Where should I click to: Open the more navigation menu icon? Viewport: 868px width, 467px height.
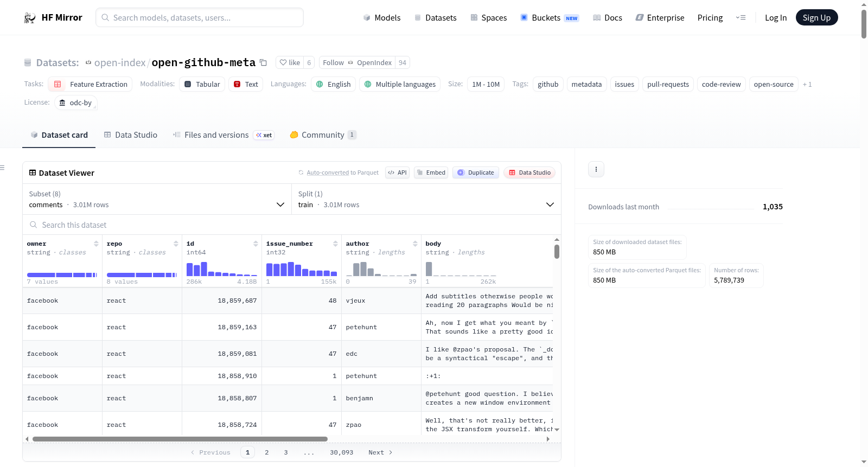tap(741, 18)
